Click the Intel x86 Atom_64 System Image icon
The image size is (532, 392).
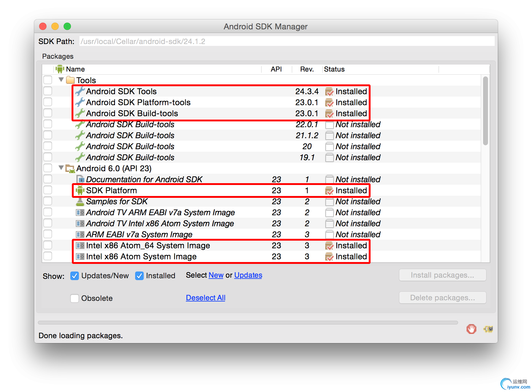(80, 245)
